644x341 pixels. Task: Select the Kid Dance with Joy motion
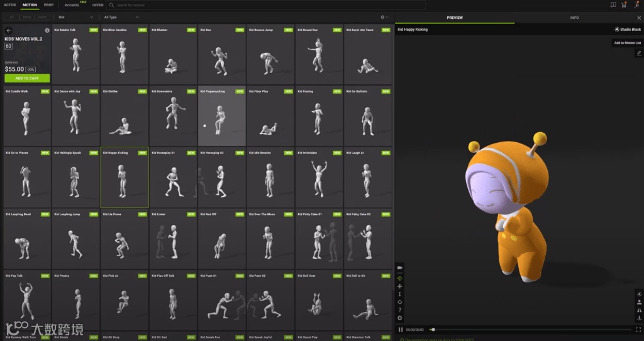coord(76,116)
